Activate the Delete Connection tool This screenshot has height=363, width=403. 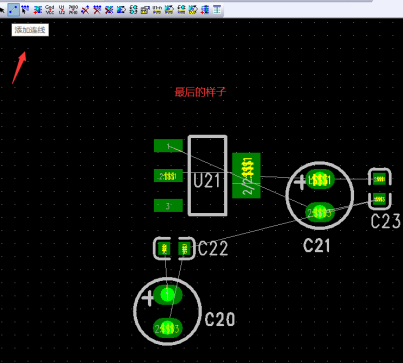(85, 10)
